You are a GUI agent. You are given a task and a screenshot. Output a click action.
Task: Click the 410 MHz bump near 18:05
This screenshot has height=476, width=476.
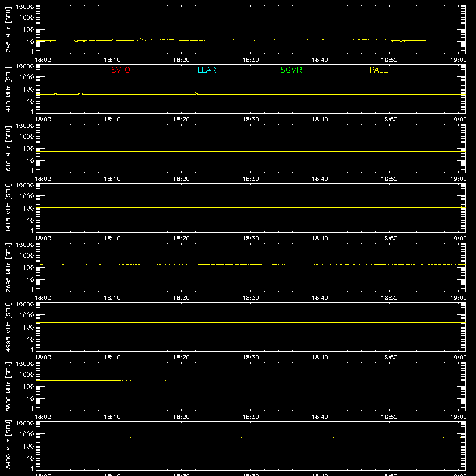tap(80, 93)
